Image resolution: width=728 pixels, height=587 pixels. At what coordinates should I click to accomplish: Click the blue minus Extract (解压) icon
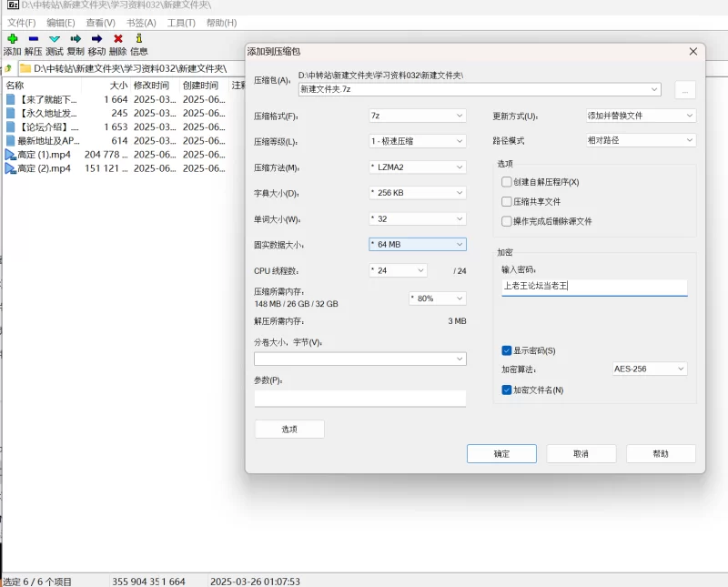34,38
